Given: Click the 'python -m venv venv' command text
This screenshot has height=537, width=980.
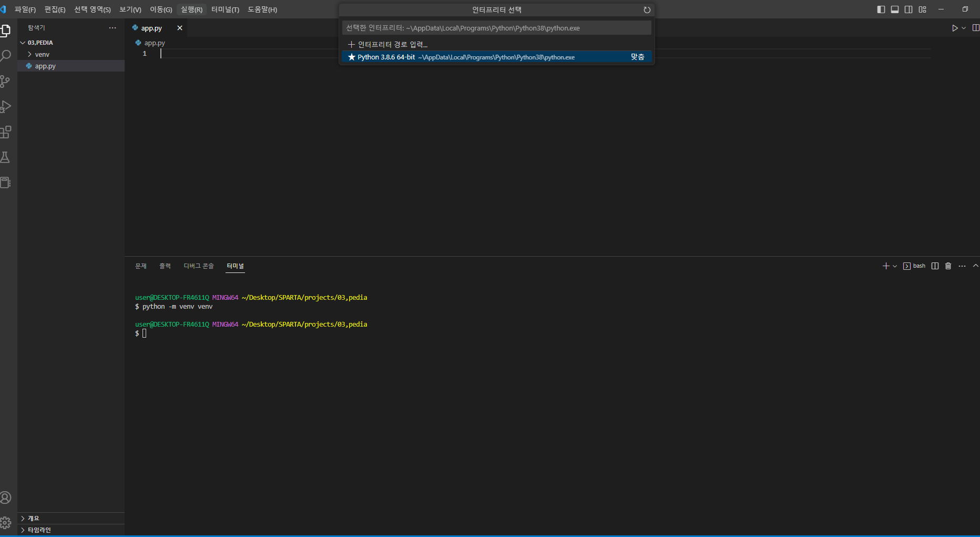Looking at the screenshot, I should (x=178, y=307).
